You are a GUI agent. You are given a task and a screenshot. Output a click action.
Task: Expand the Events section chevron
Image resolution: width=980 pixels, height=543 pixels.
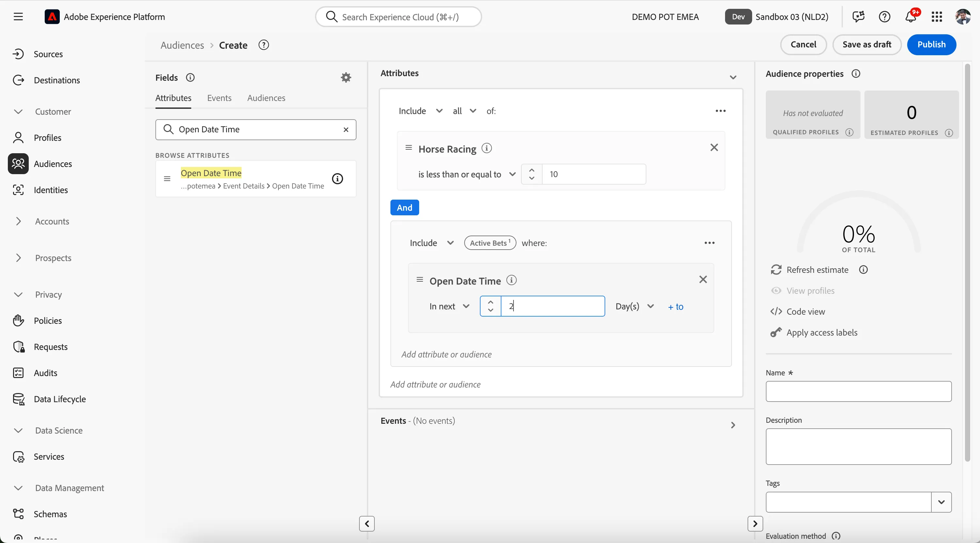click(x=733, y=425)
